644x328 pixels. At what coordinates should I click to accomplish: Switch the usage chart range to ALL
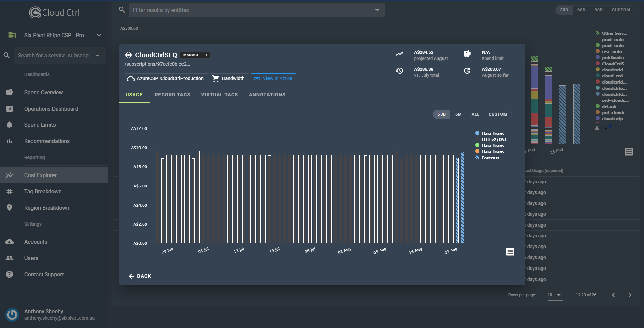click(x=475, y=114)
